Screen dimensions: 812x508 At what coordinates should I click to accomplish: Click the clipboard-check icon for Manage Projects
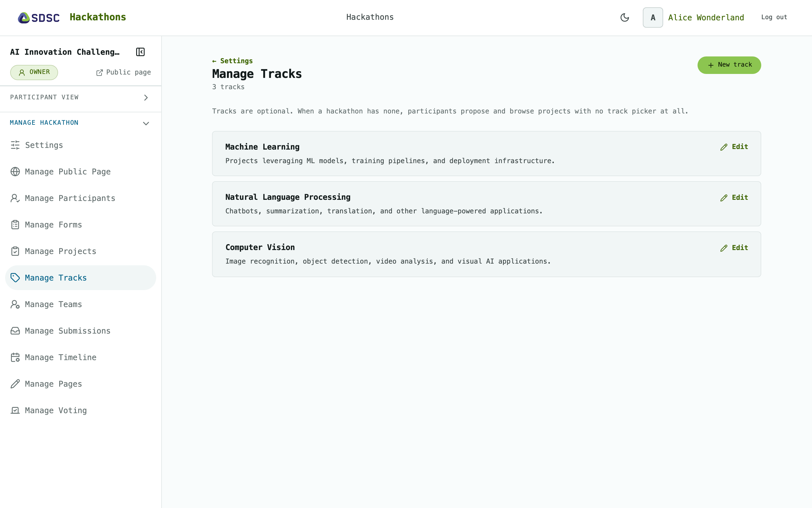[x=15, y=251]
